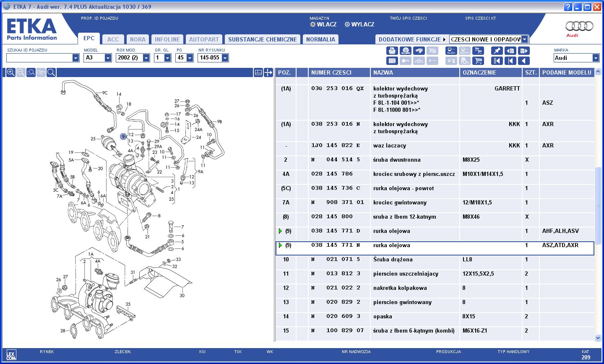Click the NAZWA column header
604x364 pixels.
(x=415, y=72)
